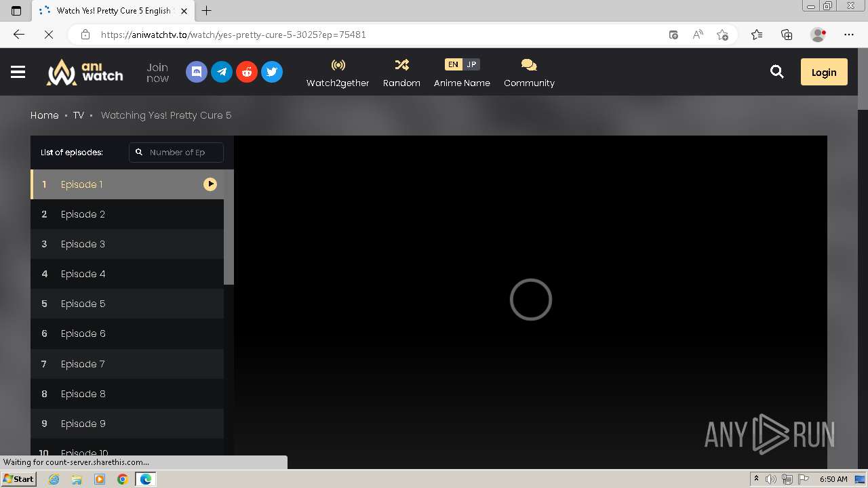The height and width of the screenshot is (488, 868).
Task: Open the Community page
Action: (x=529, y=73)
